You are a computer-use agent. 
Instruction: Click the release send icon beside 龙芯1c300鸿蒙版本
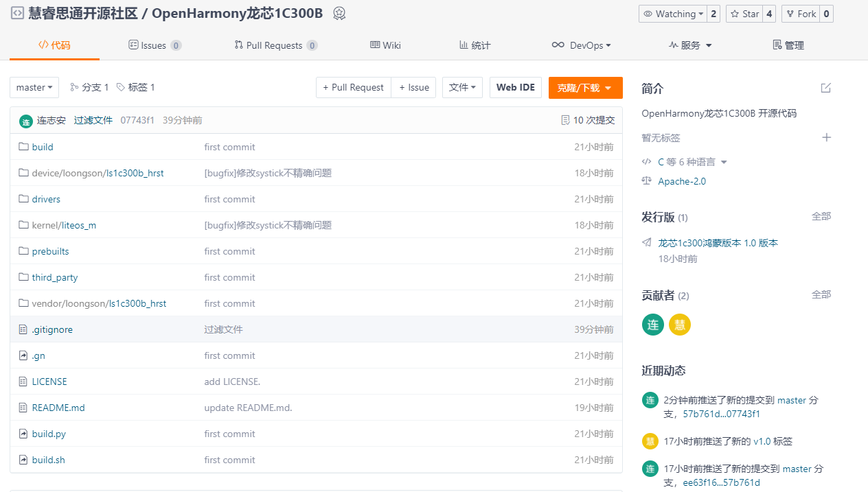click(x=647, y=243)
